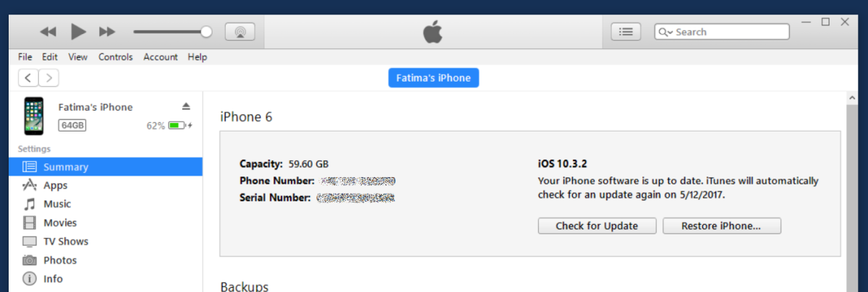Click the Check for Update button
The image size is (868, 292).
[597, 226]
